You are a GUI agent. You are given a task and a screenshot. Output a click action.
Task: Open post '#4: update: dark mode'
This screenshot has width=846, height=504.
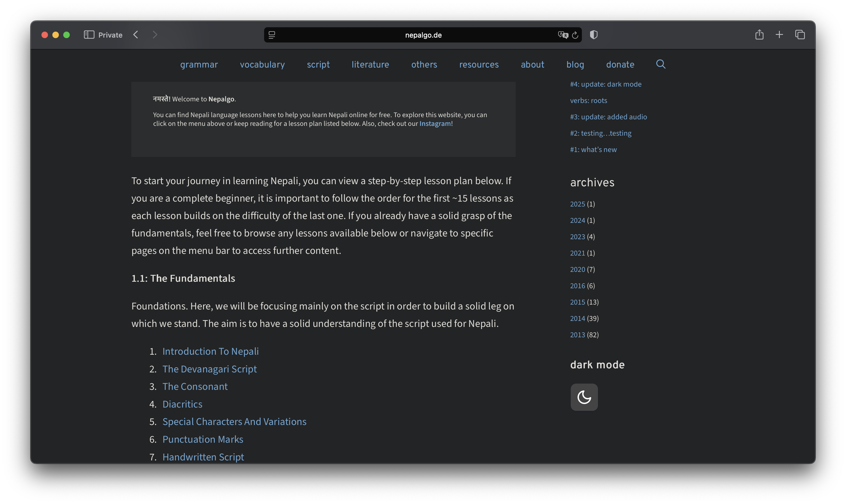click(x=606, y=84)
